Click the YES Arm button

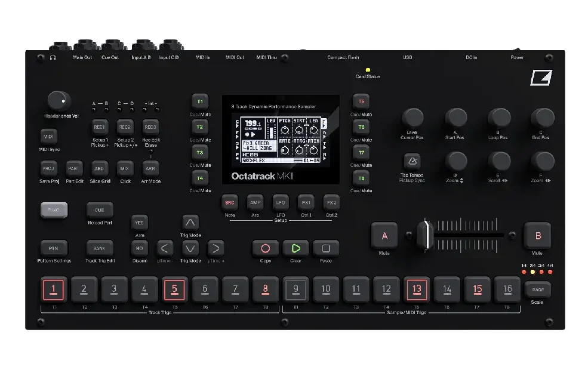coord(140,223)
